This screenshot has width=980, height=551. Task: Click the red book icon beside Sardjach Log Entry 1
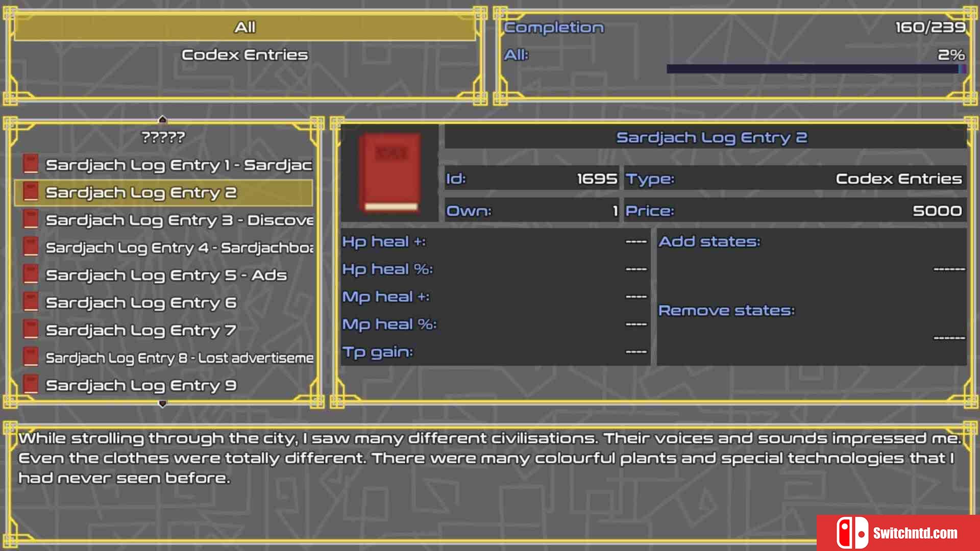[31, 164]
